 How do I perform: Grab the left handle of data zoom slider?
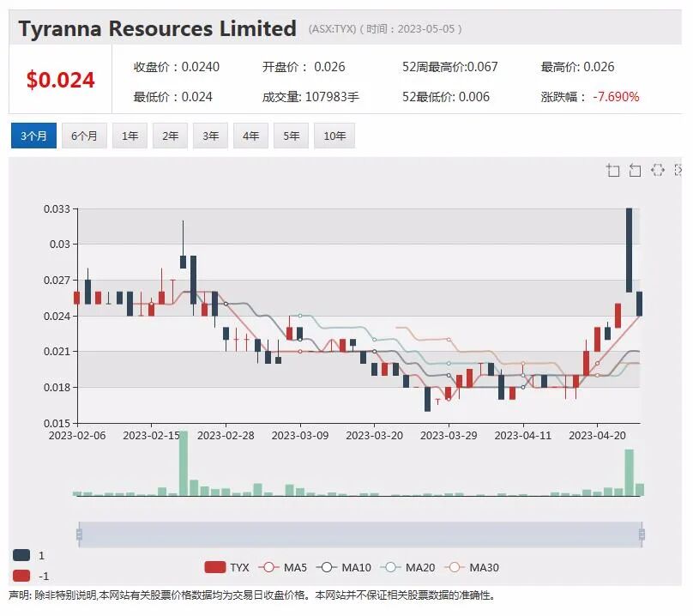(79, 534)
